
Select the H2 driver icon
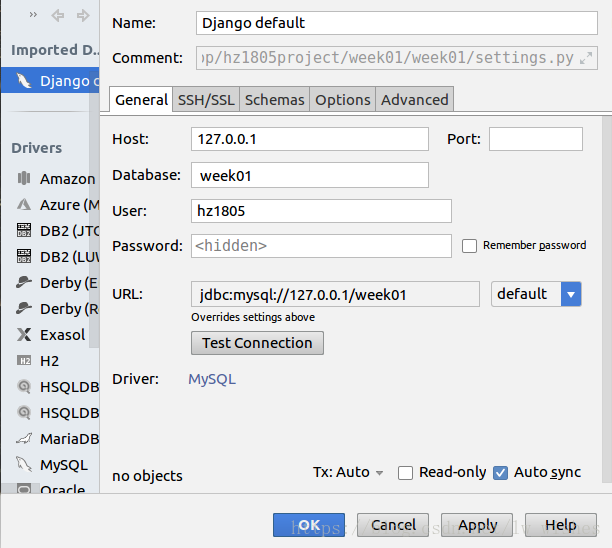pos(24,361)
